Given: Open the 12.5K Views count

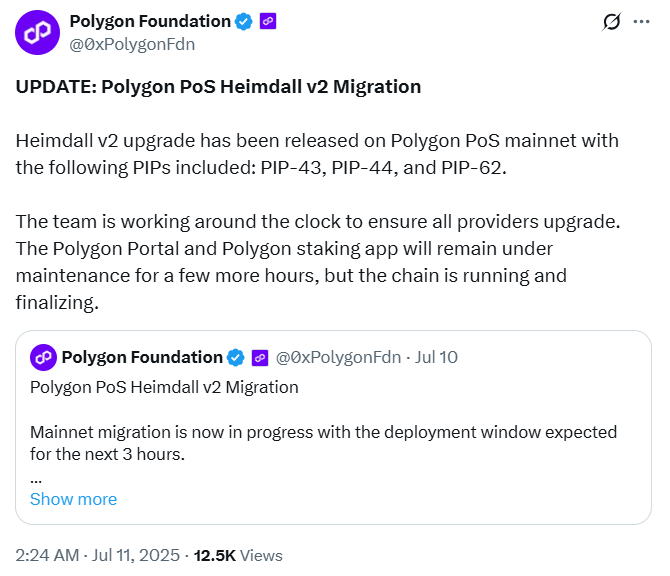Looking at the screenshot, I should pyautogui.click(x=238, y=555).
